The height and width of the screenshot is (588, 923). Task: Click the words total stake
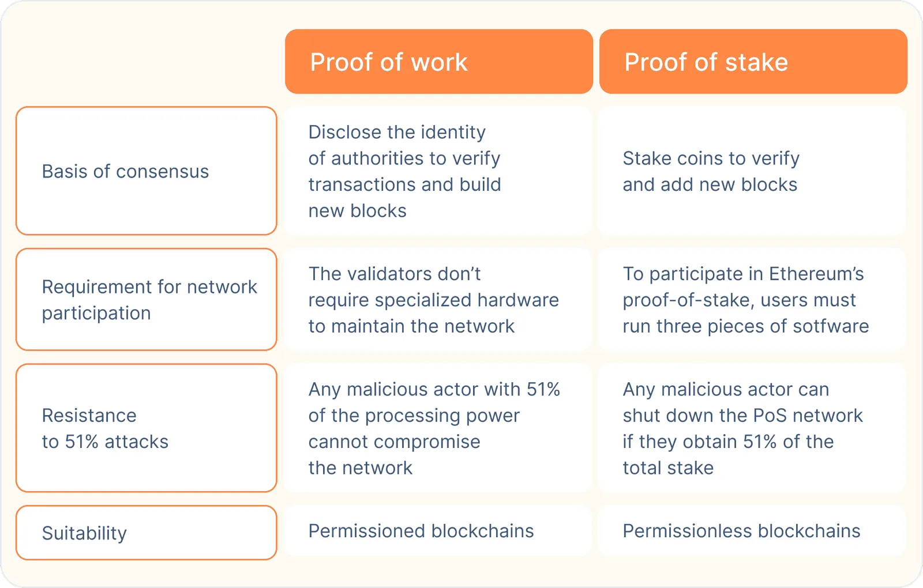[668, 468]
